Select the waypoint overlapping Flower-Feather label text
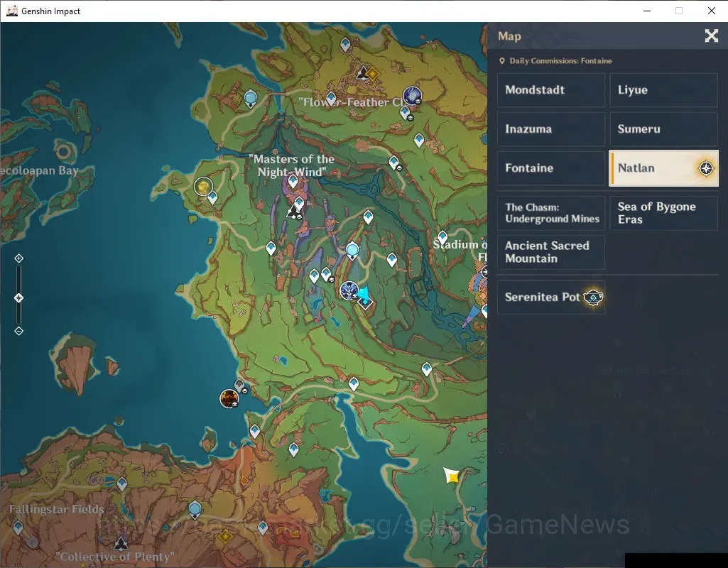This screenshot has width=728, height=568. coord(331,99)
